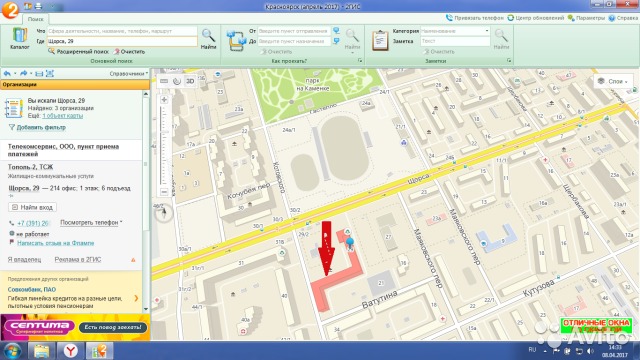Click into the Где address input field
This screenshot has height=360, width=640.
coord(122,41)
